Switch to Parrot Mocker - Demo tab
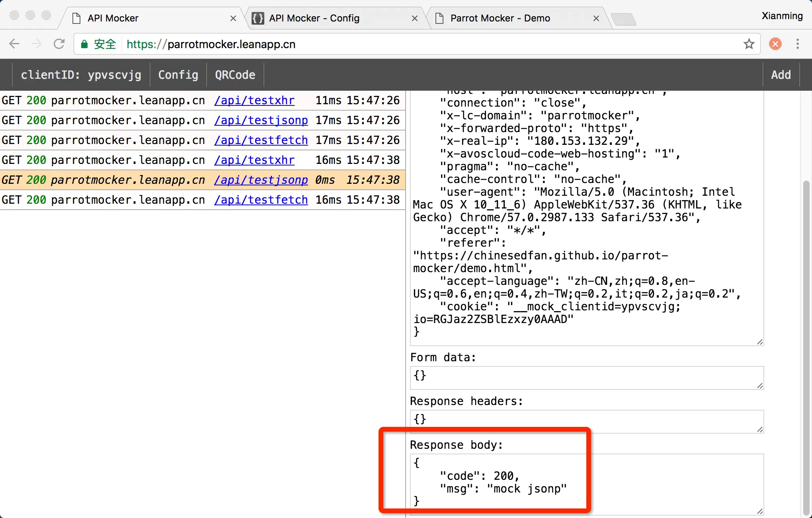The height and width of the screenshot is (518, 812). pyautogui.click(x=500, y=18)
